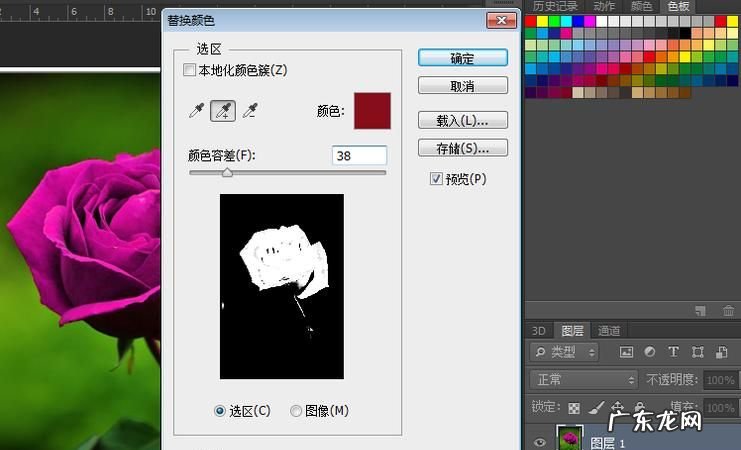741x450 pixels.
Task: Filter layers by shape layer icon
Action: point(698,352)
